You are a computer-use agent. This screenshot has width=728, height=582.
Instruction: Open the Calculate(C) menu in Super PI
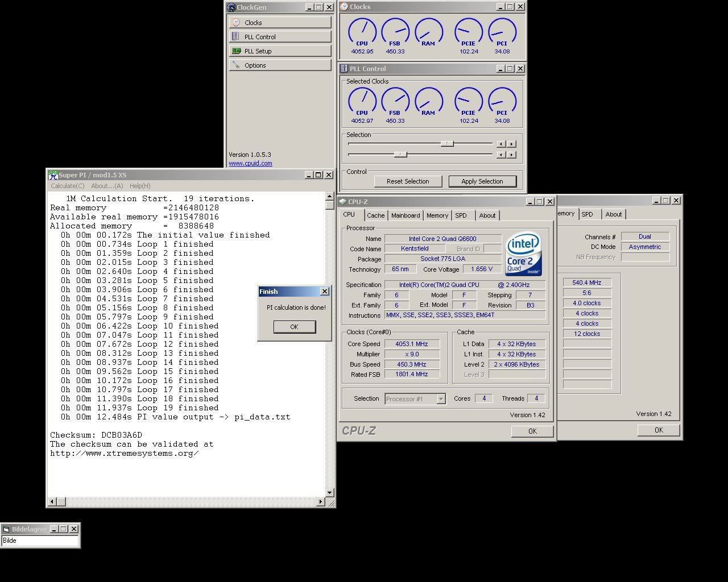pyautogui.click(x=68, y=186)
